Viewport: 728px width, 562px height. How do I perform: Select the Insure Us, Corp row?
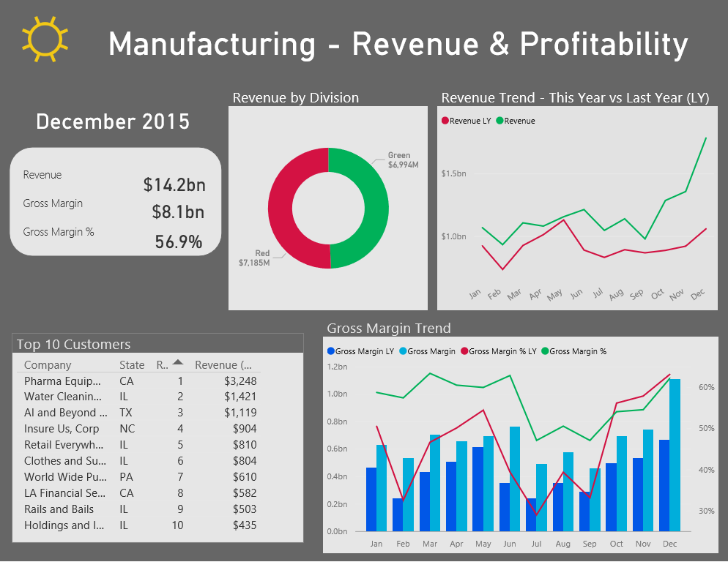(62, 429)
